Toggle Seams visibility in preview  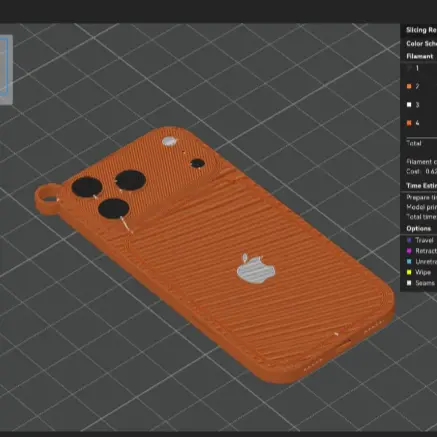(x=409, y=283)
